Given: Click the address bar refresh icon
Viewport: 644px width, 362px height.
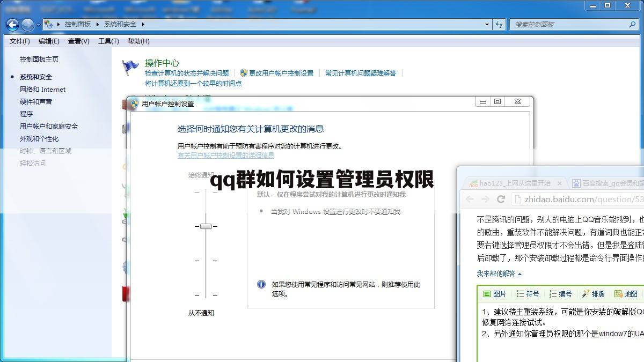Looking at the screenshot, I should (x=499, y=24).
